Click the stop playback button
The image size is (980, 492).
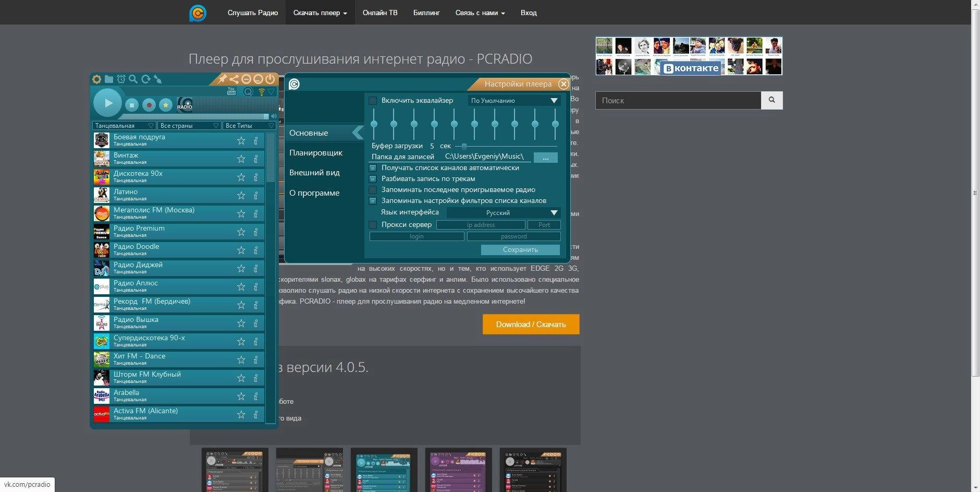pyautogui.click(x=132, y=105)
